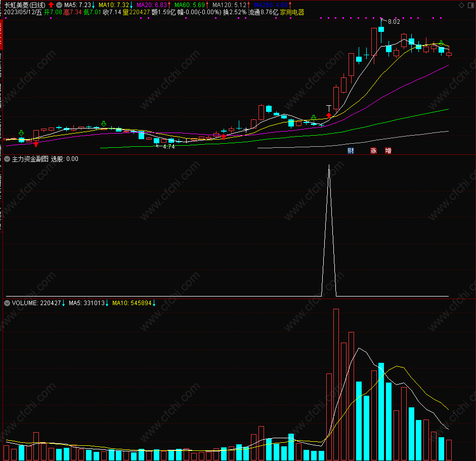The image size is (476, 461).
Task: Click the 选股: 0.00 value
Action: tap(64, 159)
